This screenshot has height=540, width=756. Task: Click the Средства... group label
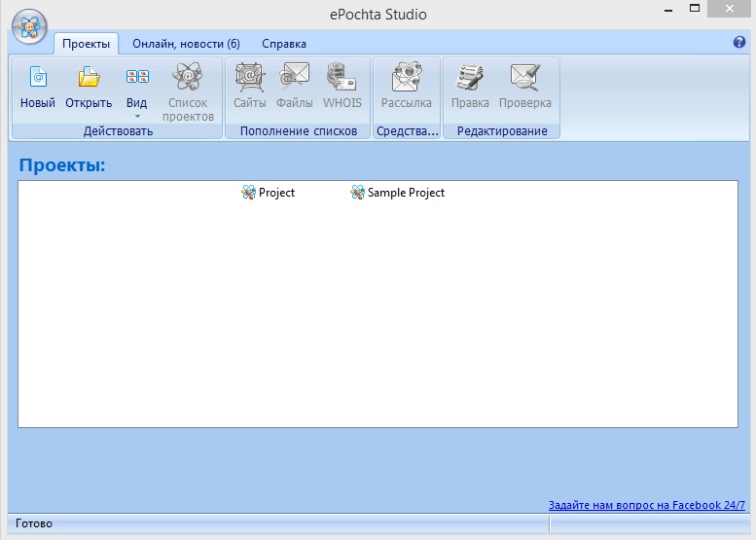point(407,131)
